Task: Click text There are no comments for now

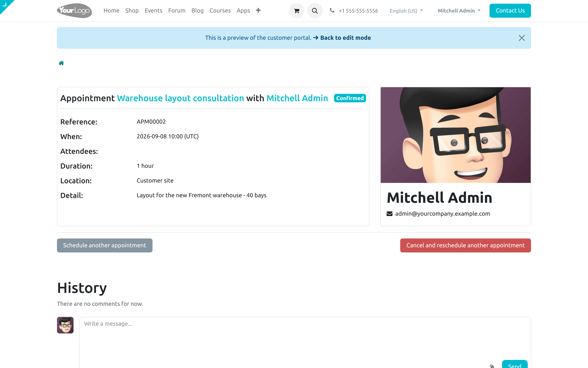Action: point(100,304)
